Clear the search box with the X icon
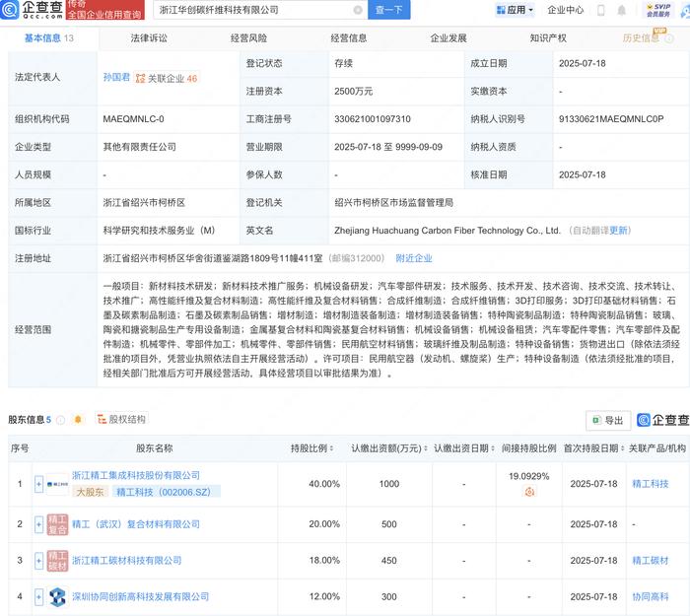 coord(358,10)
